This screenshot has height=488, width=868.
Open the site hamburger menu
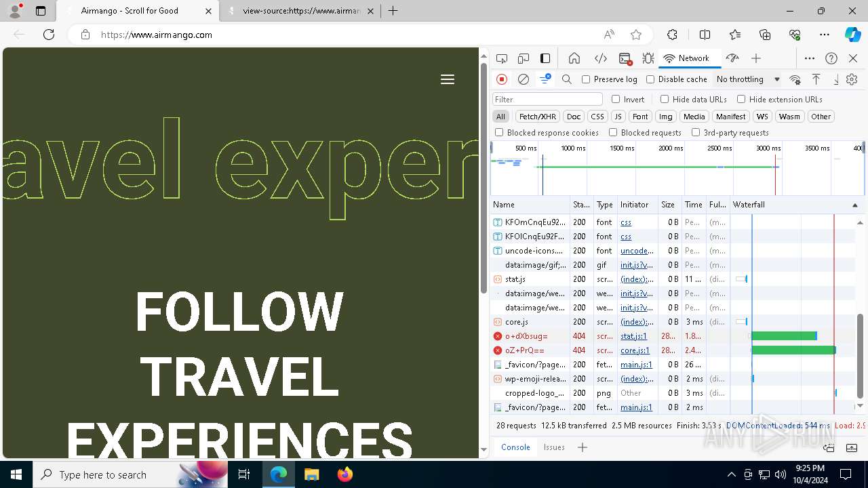(x=448, y=79)
